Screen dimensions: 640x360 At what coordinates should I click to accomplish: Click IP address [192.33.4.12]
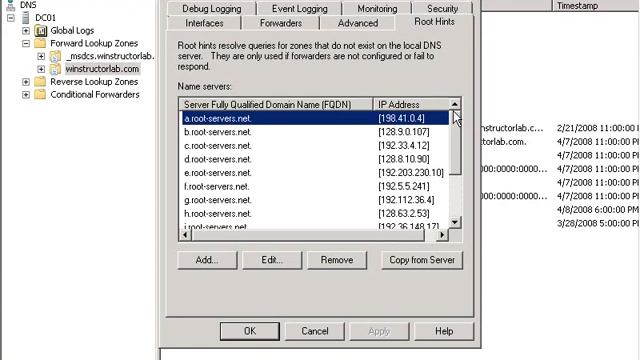coord(404,146)
